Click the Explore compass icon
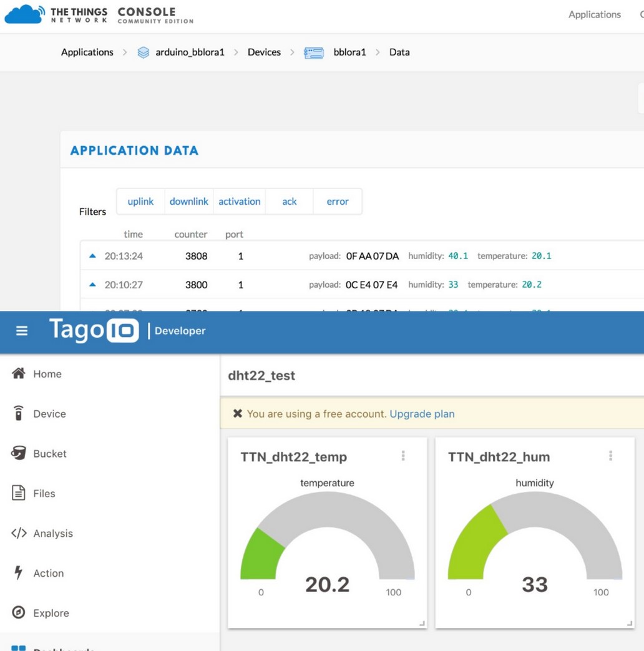The image size is (644, 651). coord(18,612)
